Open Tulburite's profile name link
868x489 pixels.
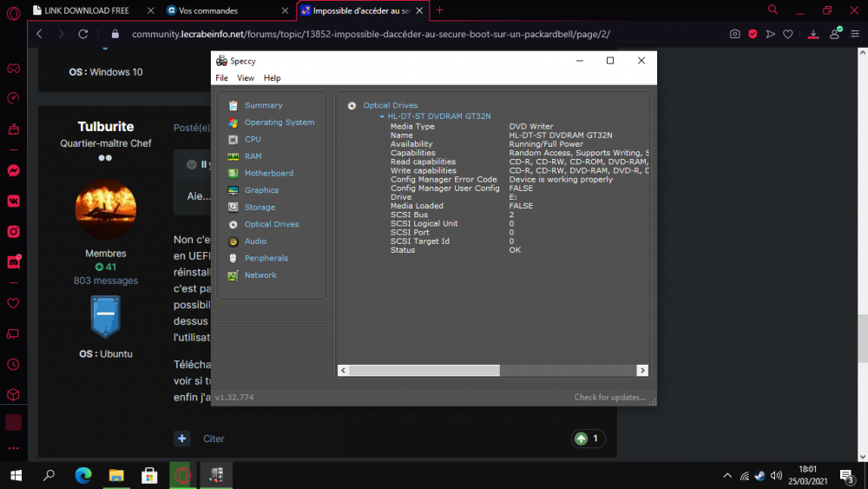106,126
